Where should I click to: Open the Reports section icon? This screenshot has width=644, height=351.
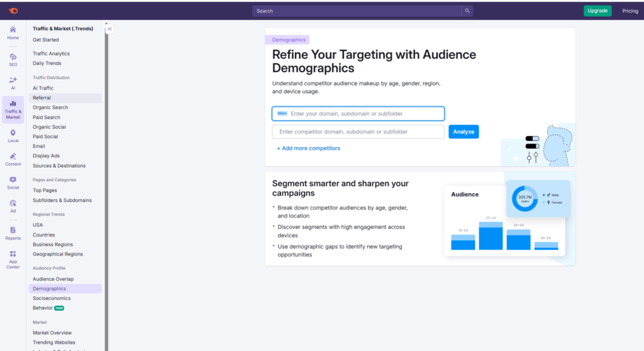pyautogui.click(x=13, y=233)
